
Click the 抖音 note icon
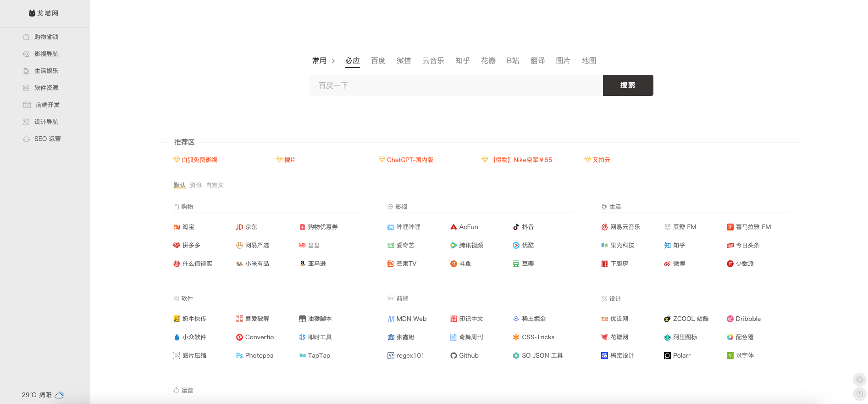[516, 227]
